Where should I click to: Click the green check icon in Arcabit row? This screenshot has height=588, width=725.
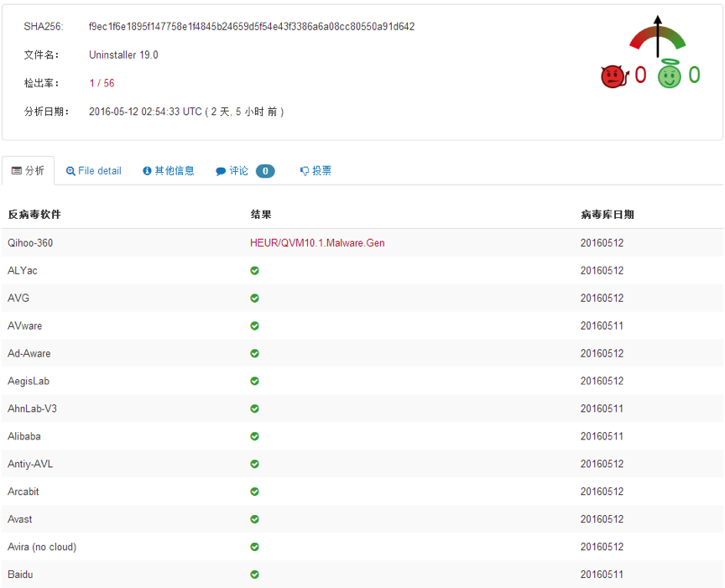point(254,492)
